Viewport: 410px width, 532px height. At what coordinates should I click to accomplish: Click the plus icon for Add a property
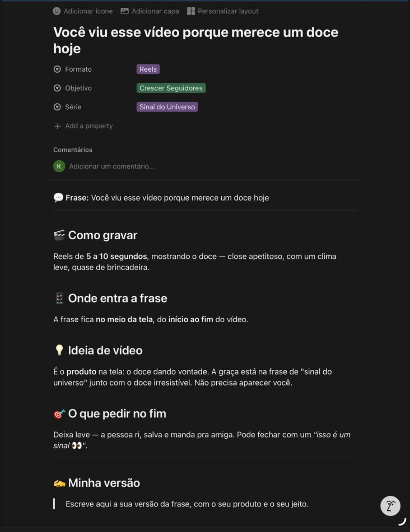pos(57,126)
